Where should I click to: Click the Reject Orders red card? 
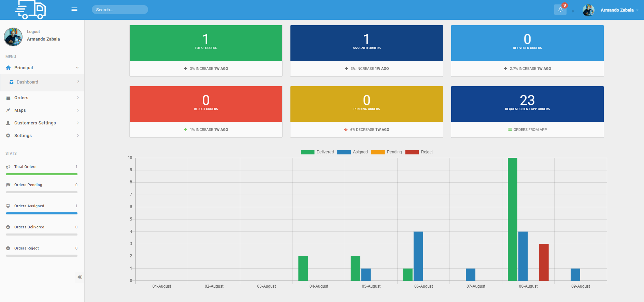click(x=206, y=104)
